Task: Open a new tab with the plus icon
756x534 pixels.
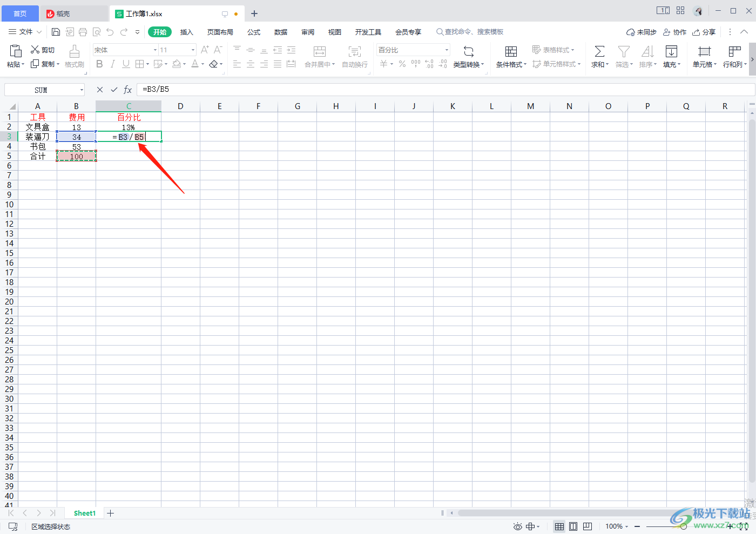Action: tap(254, 13)
